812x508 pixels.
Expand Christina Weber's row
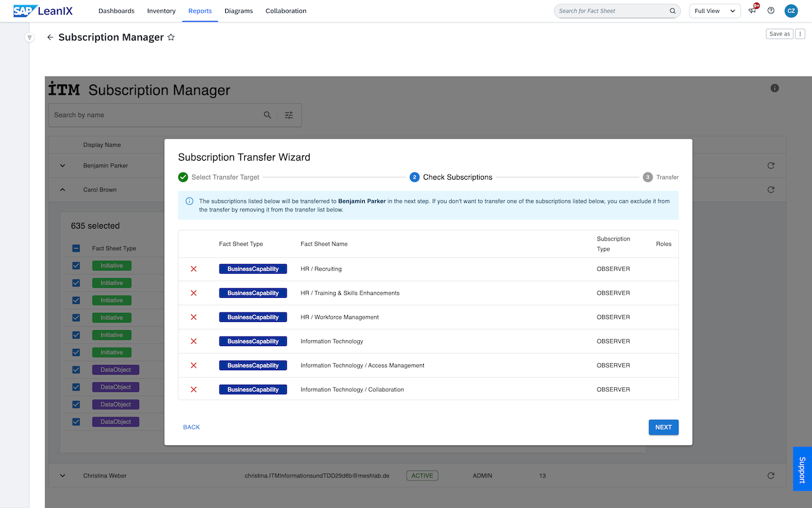coord(62,476)
